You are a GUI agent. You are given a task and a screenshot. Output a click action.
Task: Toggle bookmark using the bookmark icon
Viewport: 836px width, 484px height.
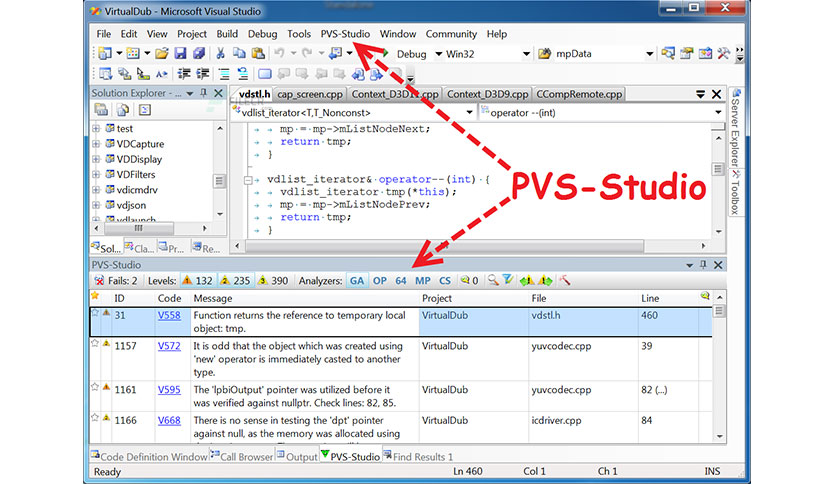click(x=264, y=74)
